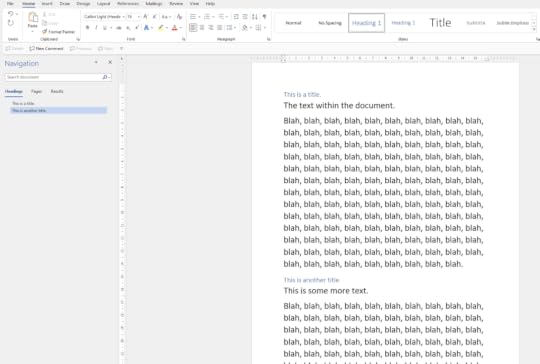
Task: Expand the Paste options arrow
Action: (x=33, y=31)
